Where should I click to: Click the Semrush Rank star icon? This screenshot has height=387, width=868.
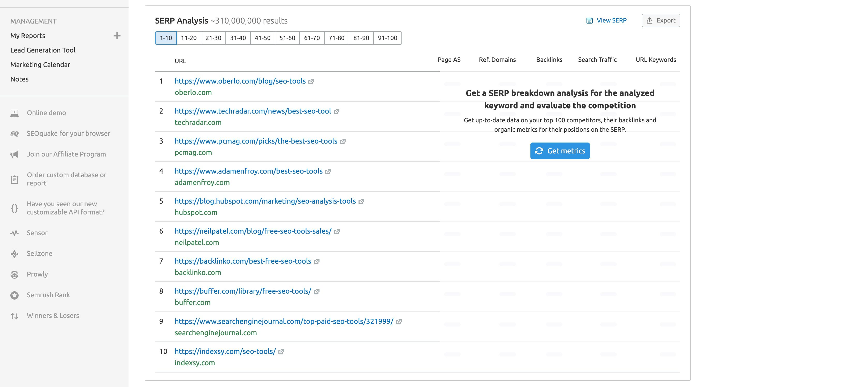(14, 295)
